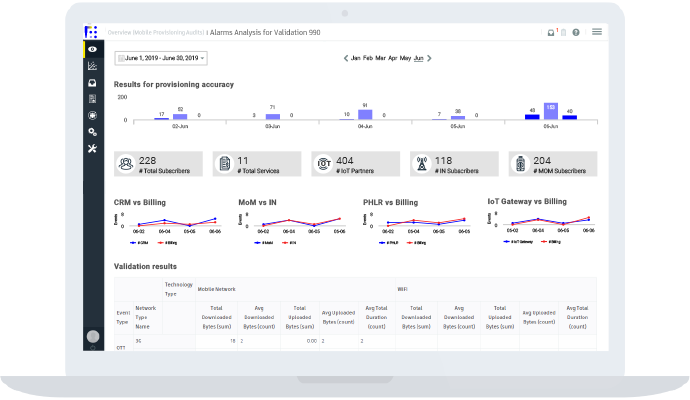Select the Jun month tab
The image size is (690, 400).
[x=418, y=58]
